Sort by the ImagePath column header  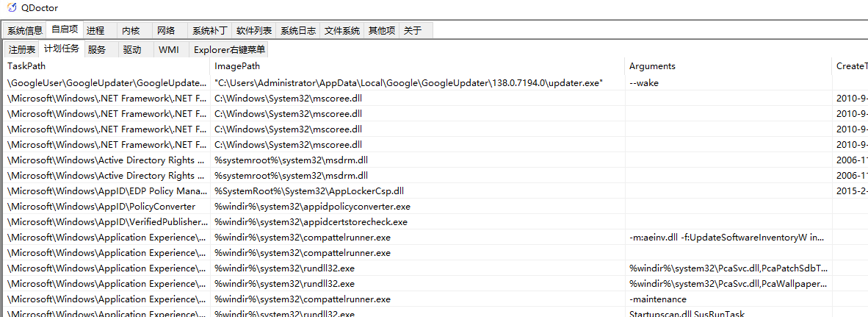pyautogui.click(x=417, y=66)
